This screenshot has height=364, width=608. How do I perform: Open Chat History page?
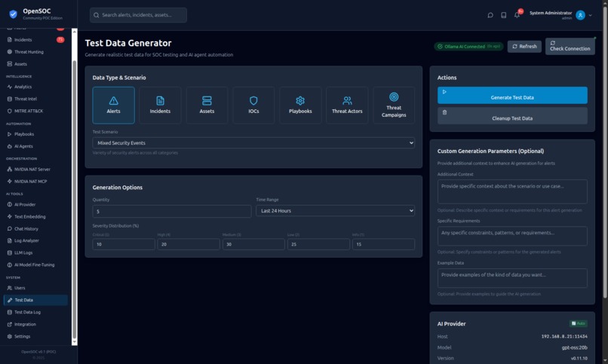pyautogui.click(x=26, y=229)
